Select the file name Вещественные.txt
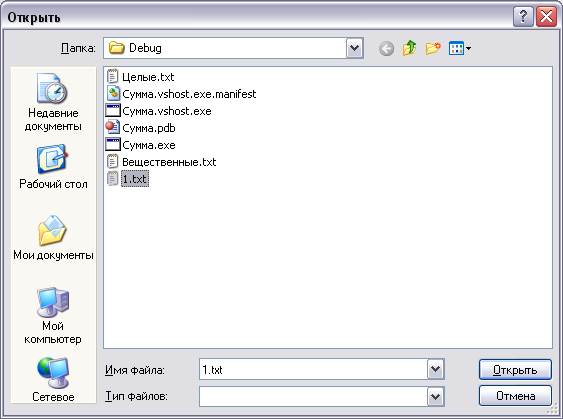 (x=169, y=162)
